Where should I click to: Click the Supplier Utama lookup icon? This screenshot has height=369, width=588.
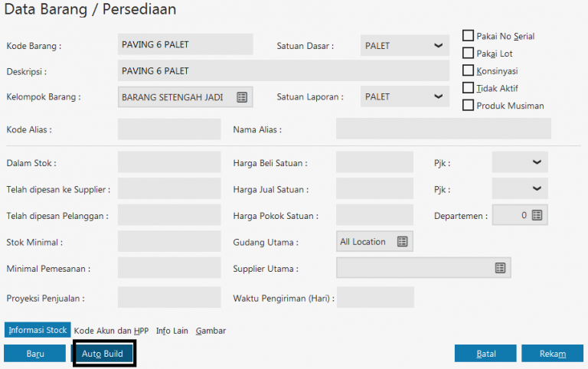(500, 268)
